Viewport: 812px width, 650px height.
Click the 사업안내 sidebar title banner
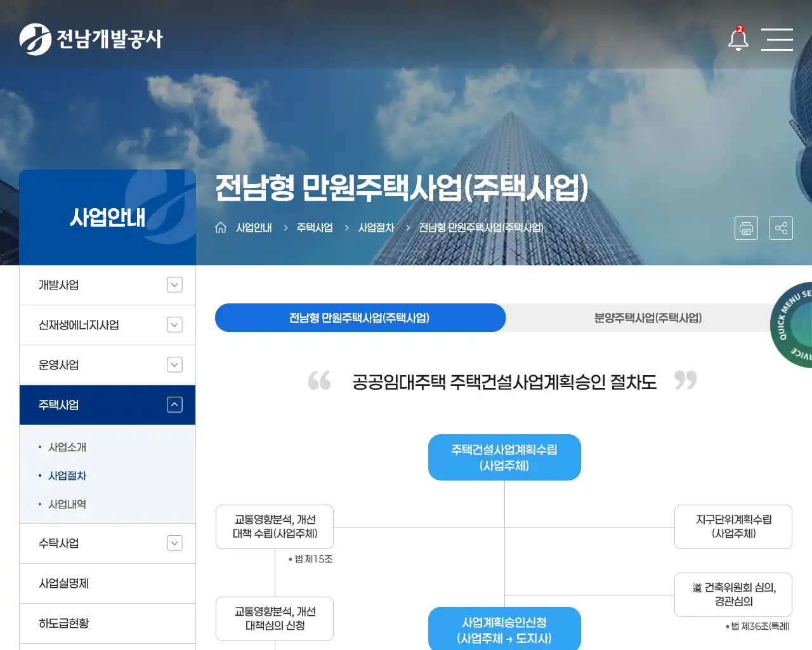107,217
